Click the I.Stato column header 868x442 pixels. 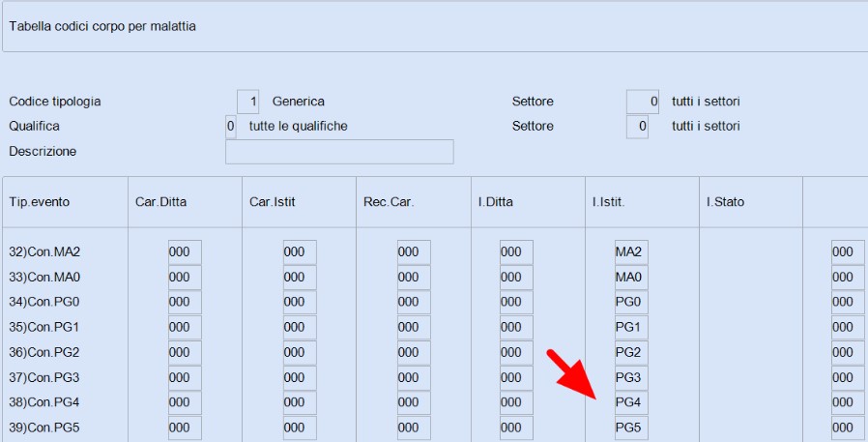(725, 202)
